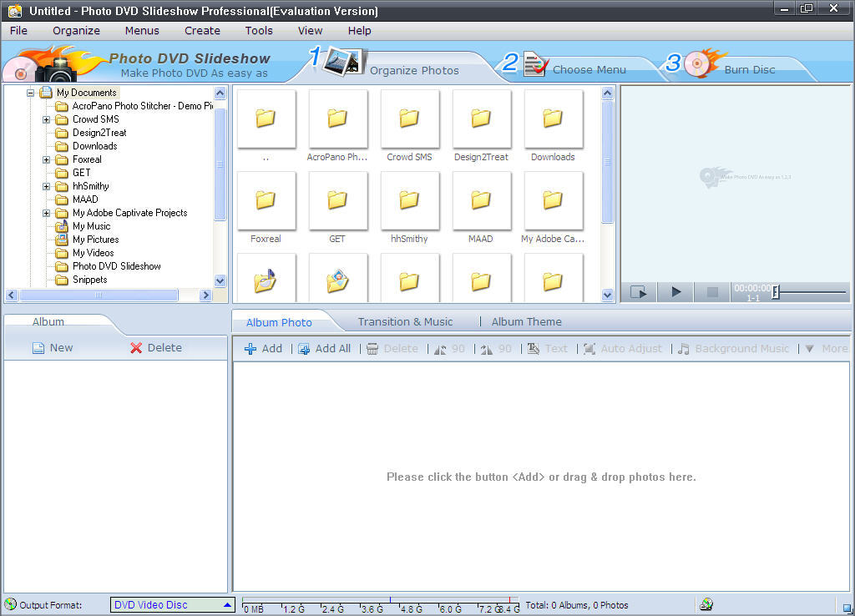Open the Downloads folder thumbnail
This screenshot has height=616, width=855.
(x=553, y=120)
